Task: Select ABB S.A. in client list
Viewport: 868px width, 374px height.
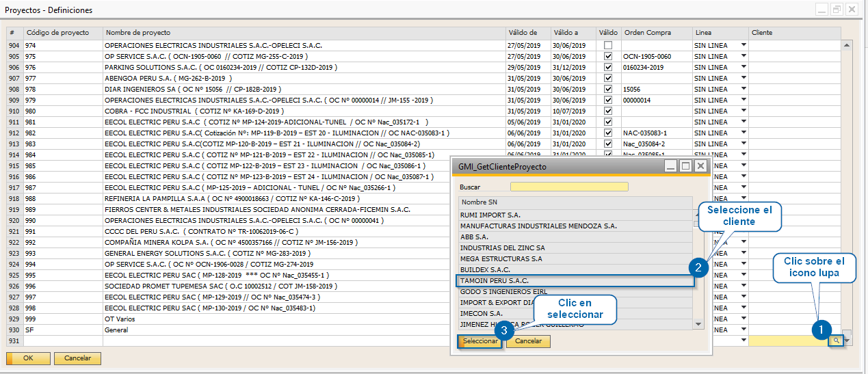Action: click(576, 237)
